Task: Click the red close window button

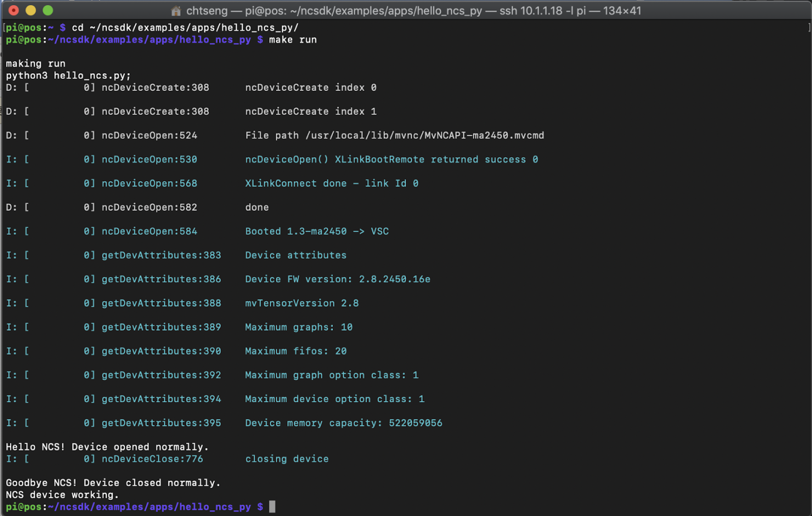Action: 14,10
